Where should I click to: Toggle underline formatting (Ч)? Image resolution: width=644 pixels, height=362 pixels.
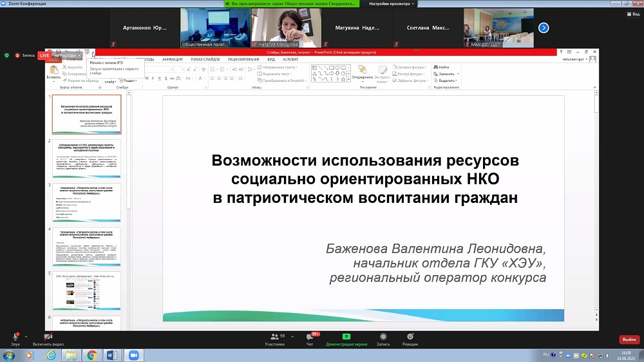pyautogui.click(x=159, y=78)
